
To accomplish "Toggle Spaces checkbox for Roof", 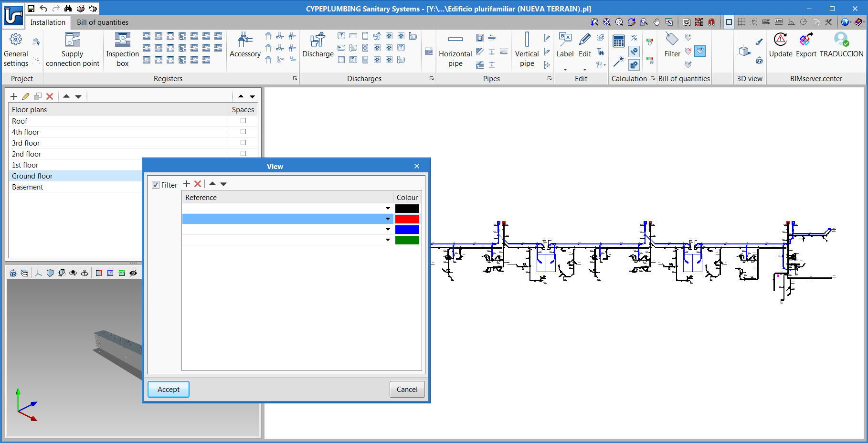I will click(x=243, y=121).
